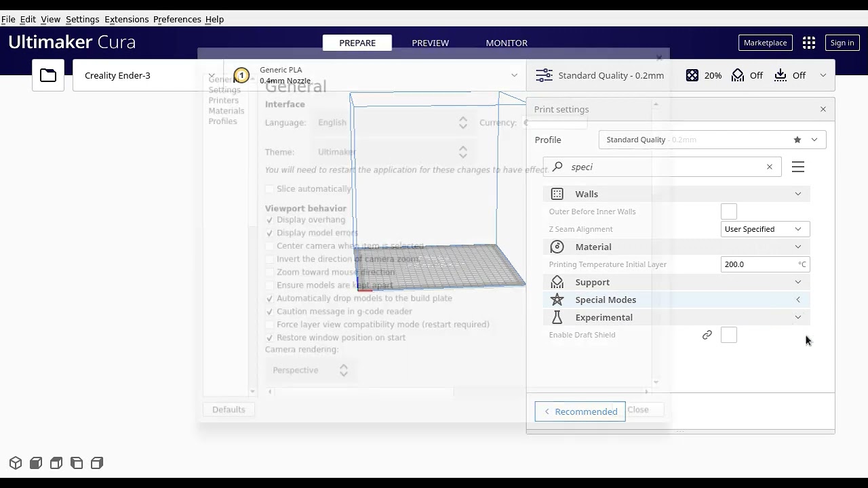The image size is (868, 488).
Task: Clear the settings search text
Action: pyautogui.click(x=770, y=167)
